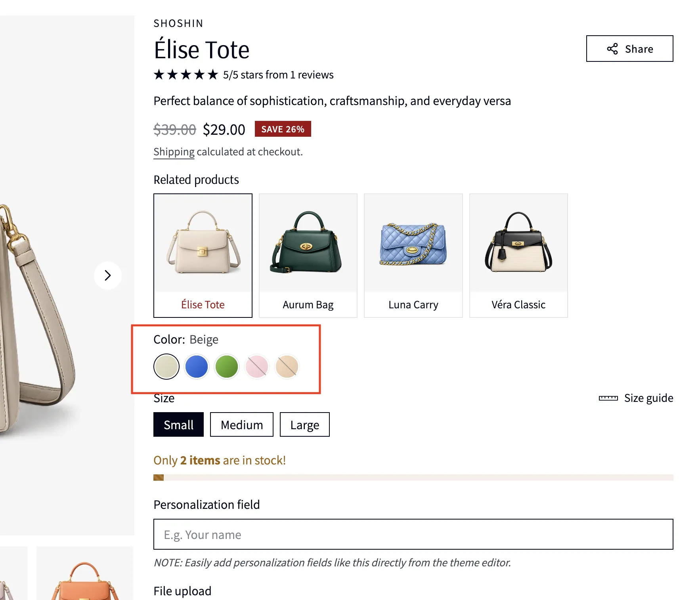Open the Aurum Bag related product

(x=308, y=255)
